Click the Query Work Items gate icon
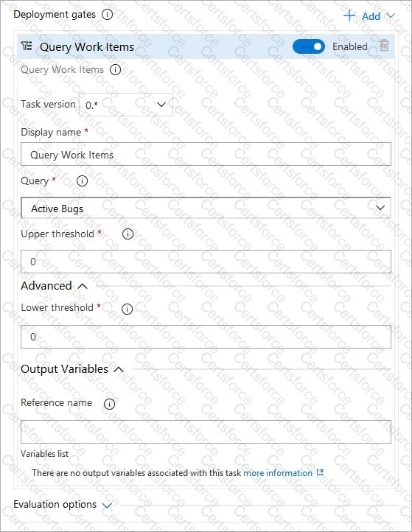This screenshot has height=532, width=412. click(27, 46)
